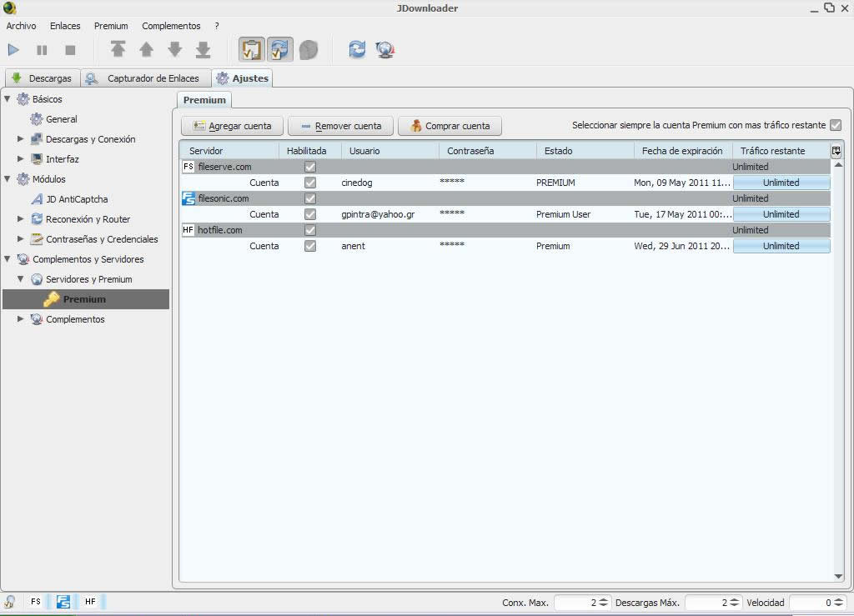Collapse Complementos y Servidores node
The image size is (854, 616).
(8, 259)
